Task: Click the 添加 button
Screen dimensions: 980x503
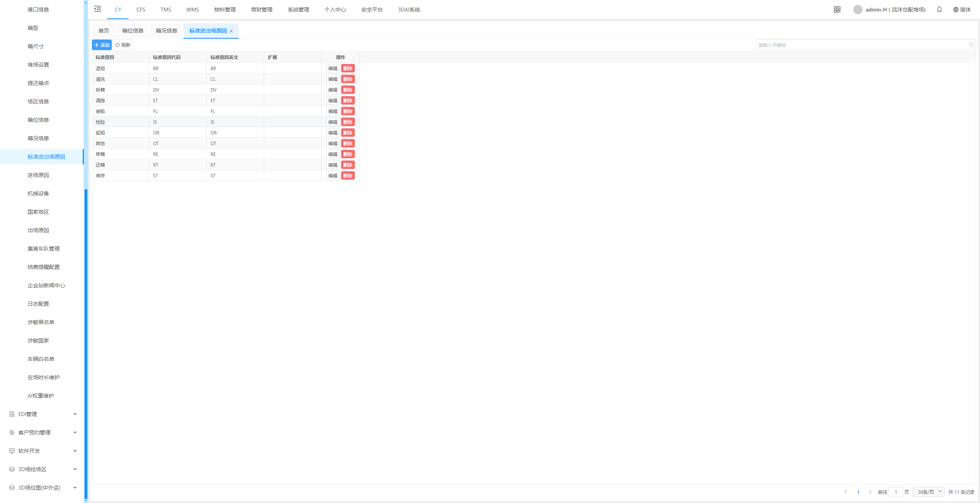Action: (x=102, y=45)
